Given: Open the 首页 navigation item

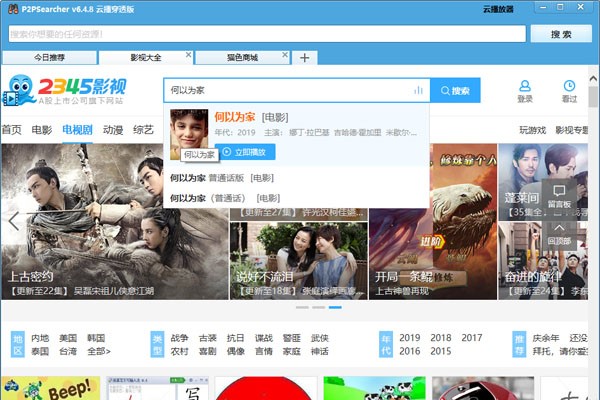Looking at the screenshot, I should [11, 130].
